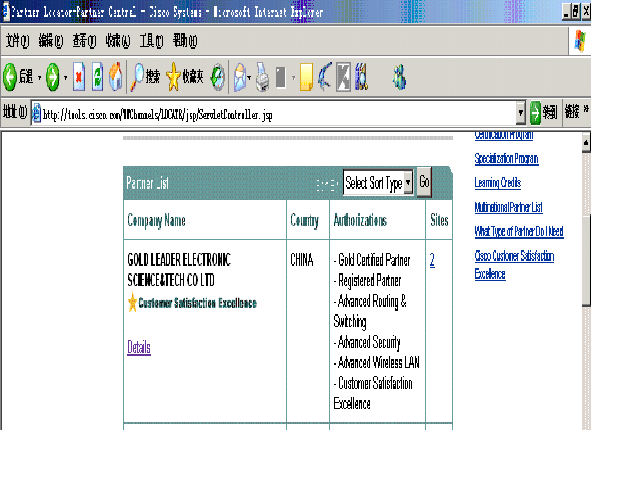Open the Mail button dropdown arrow

click(x=249, y=78)
